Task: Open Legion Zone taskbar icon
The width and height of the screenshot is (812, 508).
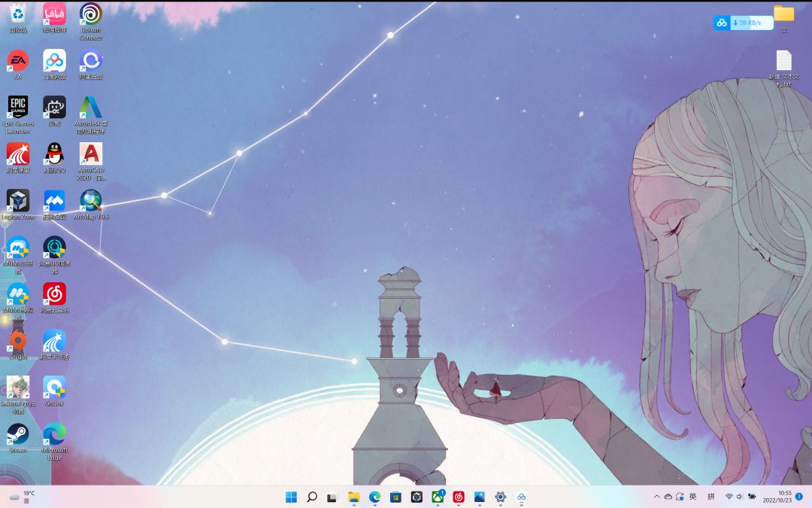Action: (417, 497)
